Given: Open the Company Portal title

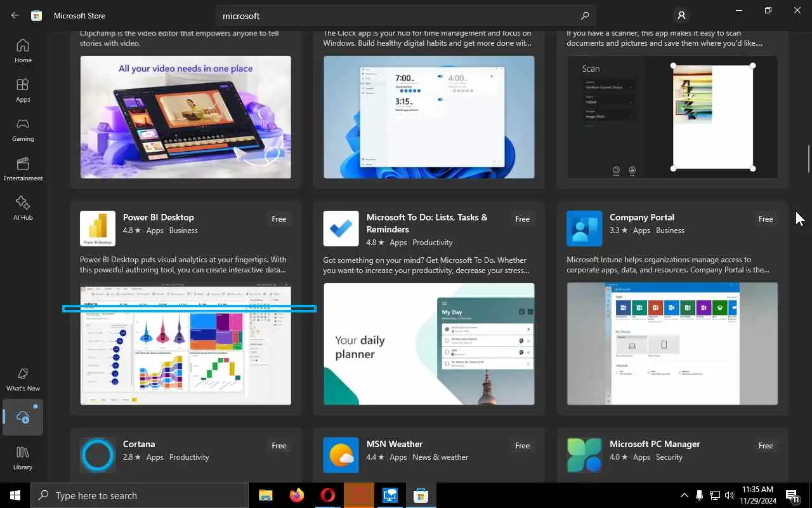Looking at the screenshot, I should coord(642,217).
